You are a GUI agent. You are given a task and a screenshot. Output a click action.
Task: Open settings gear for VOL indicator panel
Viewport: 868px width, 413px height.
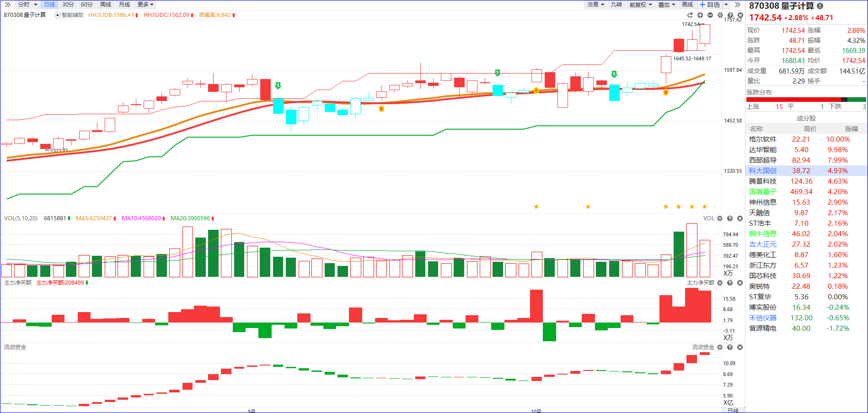[720, 218]
